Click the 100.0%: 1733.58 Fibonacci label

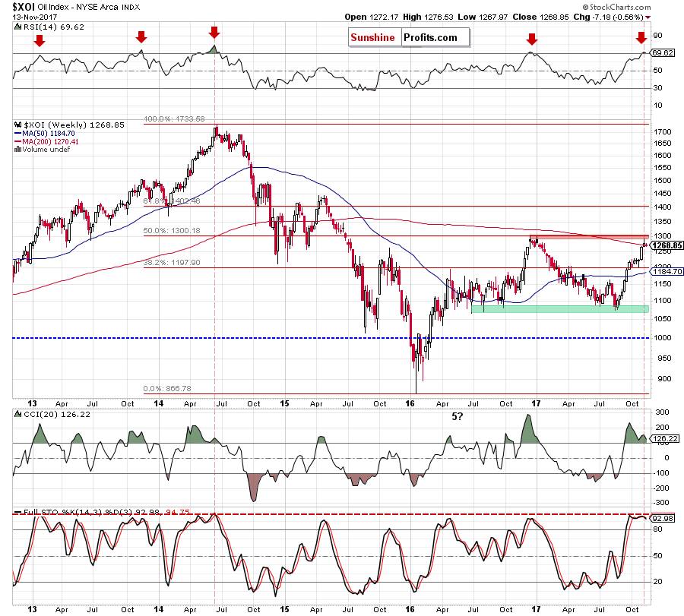pyautogui.click(x=174, y=119)
